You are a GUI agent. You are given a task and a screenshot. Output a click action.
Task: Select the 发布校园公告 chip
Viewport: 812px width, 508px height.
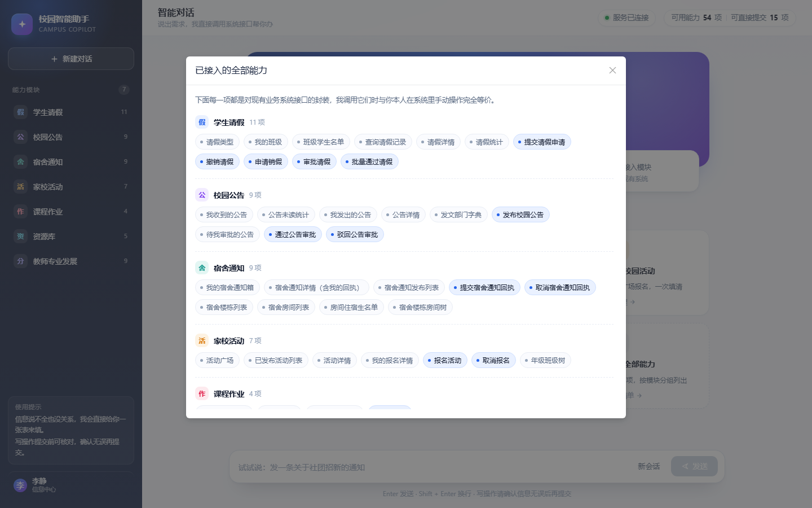(521, 215)
